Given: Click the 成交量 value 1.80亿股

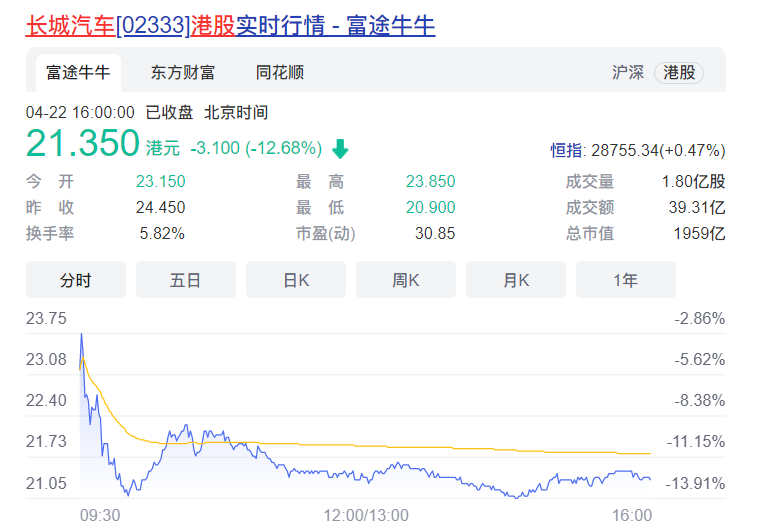Looking at the screenshot, I should (694, 182).
